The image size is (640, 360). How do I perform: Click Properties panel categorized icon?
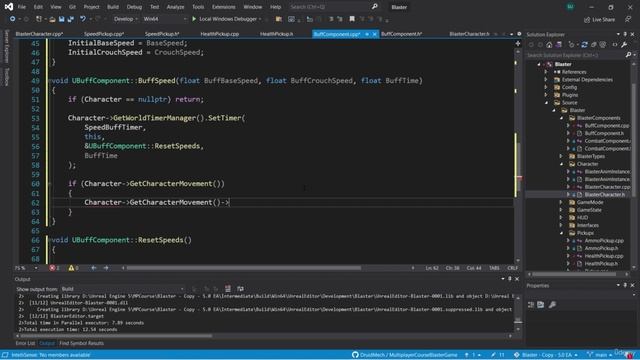coord(531,304)
